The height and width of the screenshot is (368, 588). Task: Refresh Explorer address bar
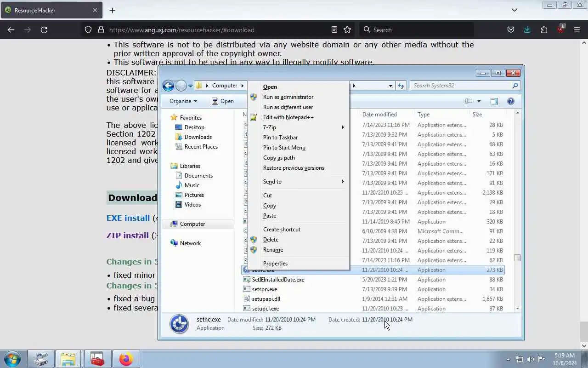[401, 86]
